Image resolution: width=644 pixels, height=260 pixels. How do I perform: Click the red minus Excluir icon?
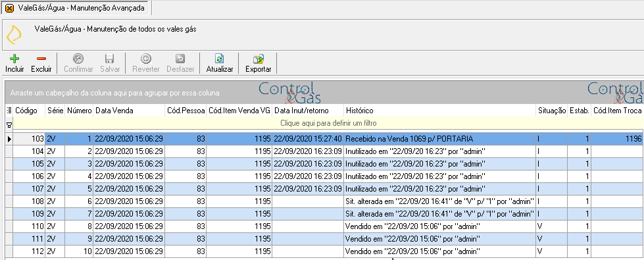(x=41, y=59)
